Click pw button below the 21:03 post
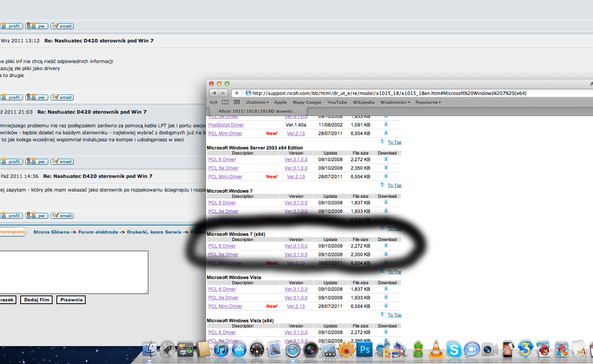Viewport: 593px width, 364px height. point(37,162)
